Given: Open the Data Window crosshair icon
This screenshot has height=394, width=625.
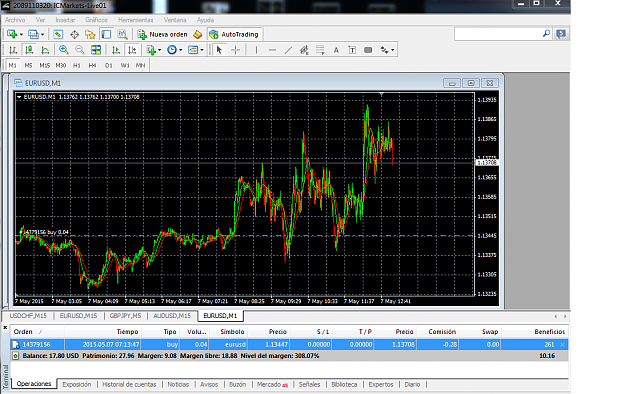Looking at the screenshot, I should 74,34.
